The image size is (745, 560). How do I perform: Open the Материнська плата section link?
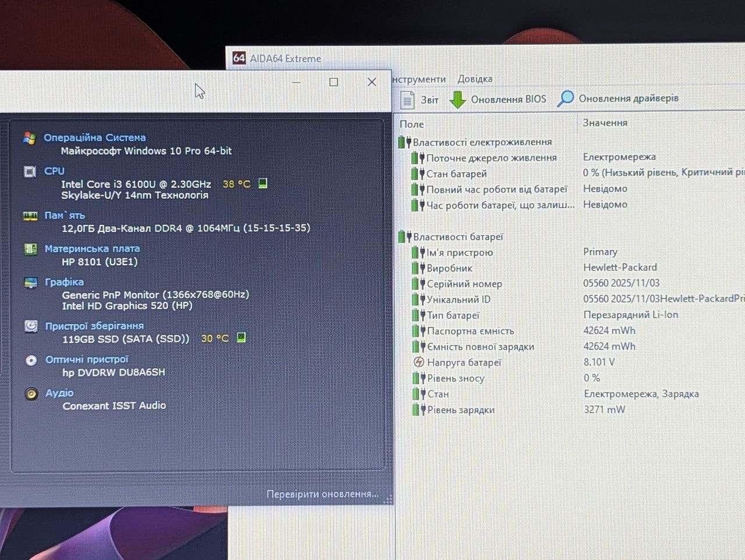pos(92,248)
